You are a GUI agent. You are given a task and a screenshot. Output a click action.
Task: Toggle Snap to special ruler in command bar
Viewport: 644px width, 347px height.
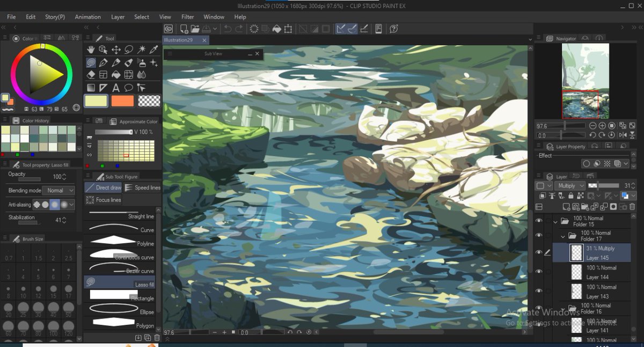tap(352, 29)
